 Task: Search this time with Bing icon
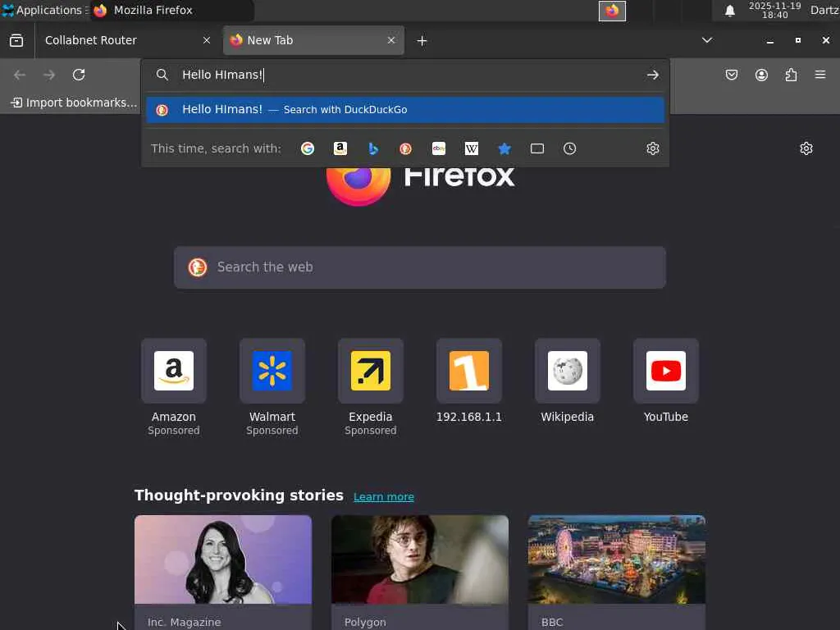[x=373, y=148]
